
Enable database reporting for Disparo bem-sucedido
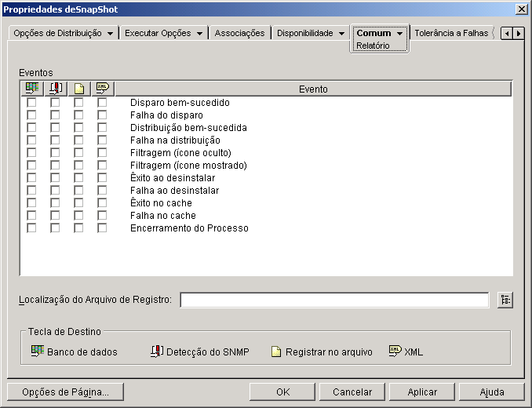pos(31,103)
